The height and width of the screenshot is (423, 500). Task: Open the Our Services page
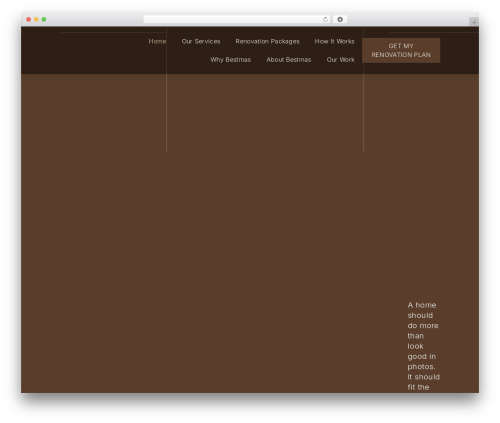point(201,41)
